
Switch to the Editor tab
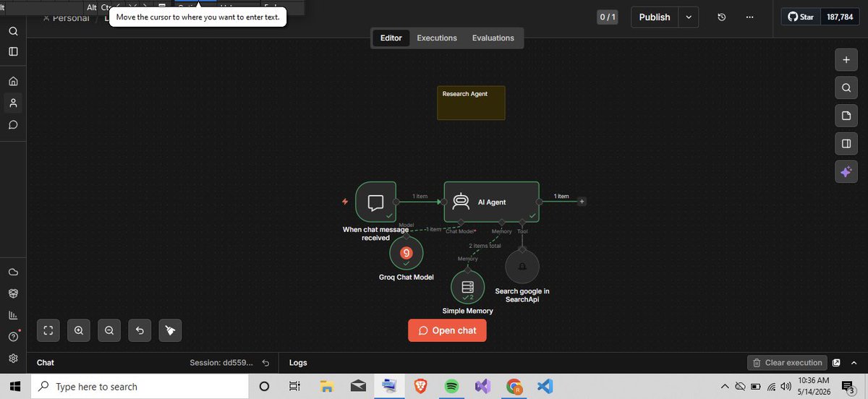391,38
